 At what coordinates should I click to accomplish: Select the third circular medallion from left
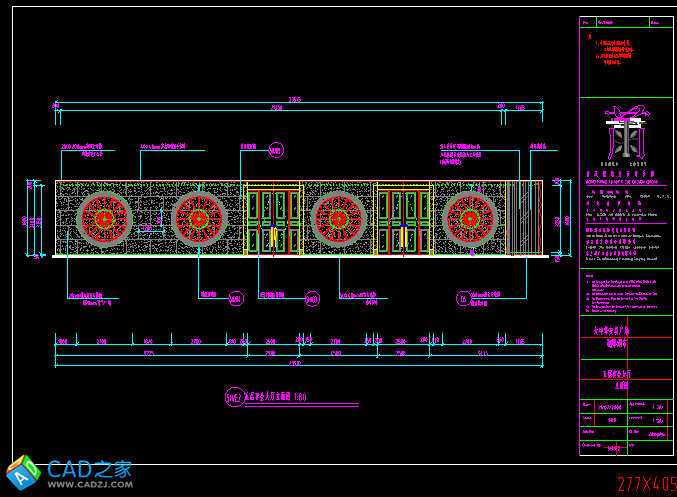pos(338,219)
